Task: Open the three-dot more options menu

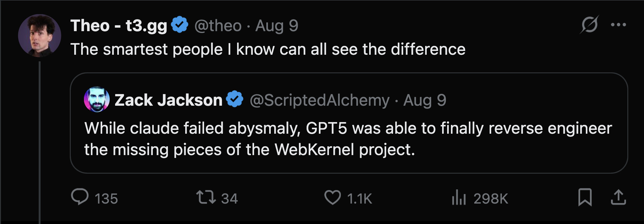Action: point(618,25)
